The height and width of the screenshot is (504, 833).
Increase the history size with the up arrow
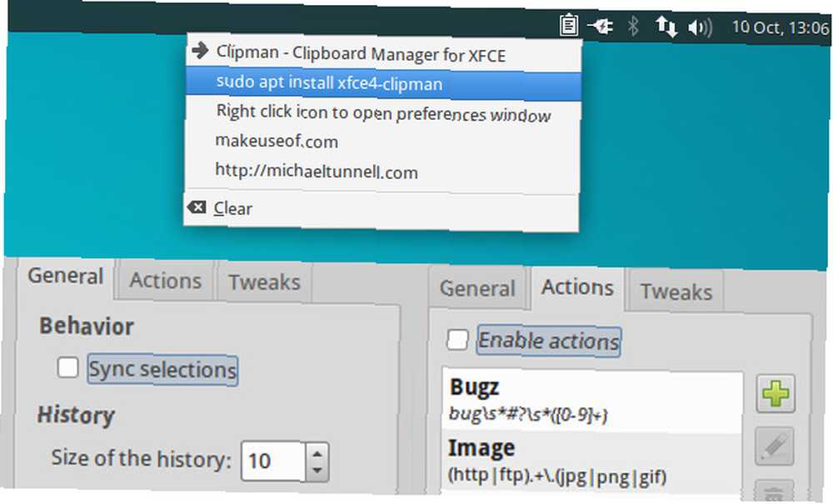(x=317, y=453)
